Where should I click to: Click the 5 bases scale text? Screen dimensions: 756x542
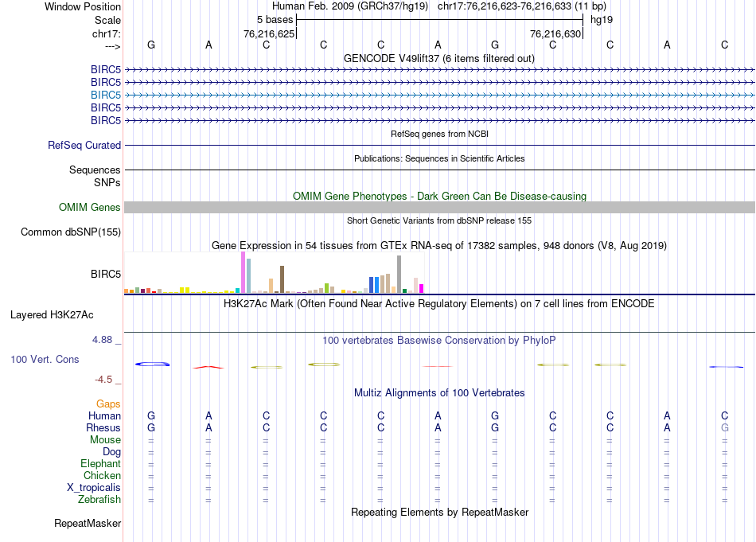point(275,20)
